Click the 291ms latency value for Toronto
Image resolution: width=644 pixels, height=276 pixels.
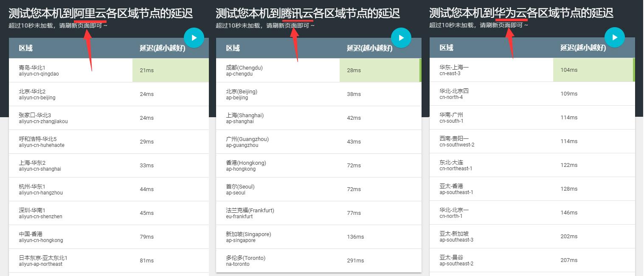pos(355,261)
